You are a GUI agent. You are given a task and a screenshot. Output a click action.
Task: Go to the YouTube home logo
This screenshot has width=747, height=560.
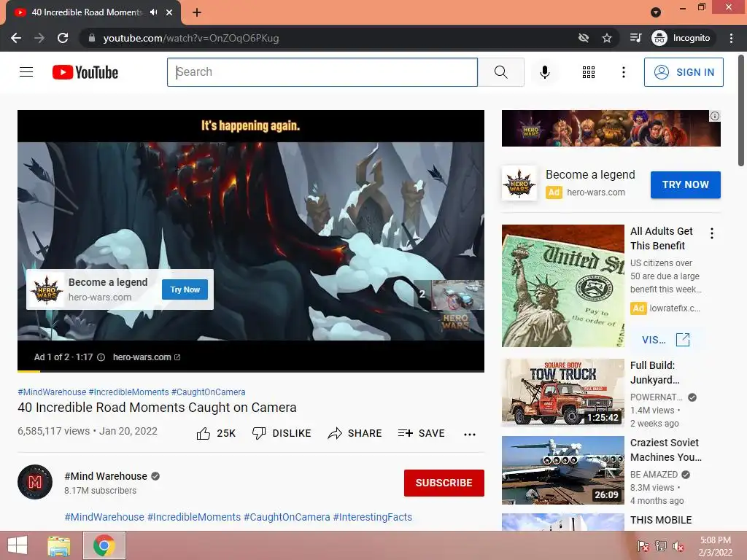click(x=85, y=72)
